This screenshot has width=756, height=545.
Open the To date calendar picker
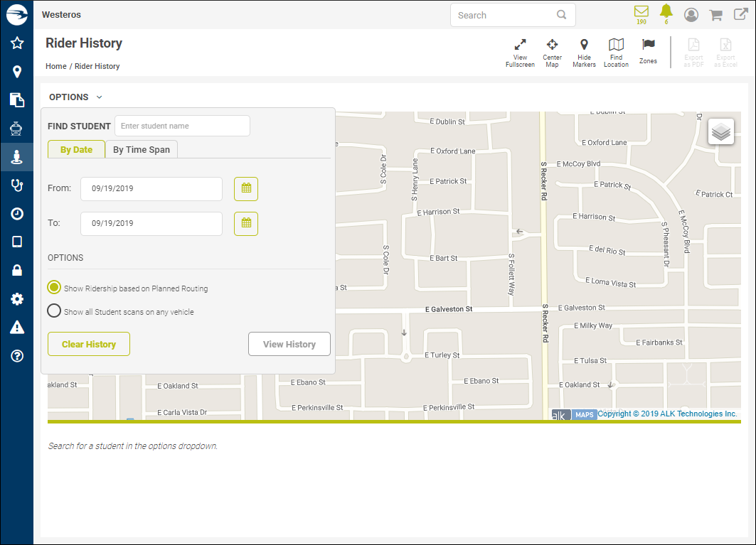[246, 224]
